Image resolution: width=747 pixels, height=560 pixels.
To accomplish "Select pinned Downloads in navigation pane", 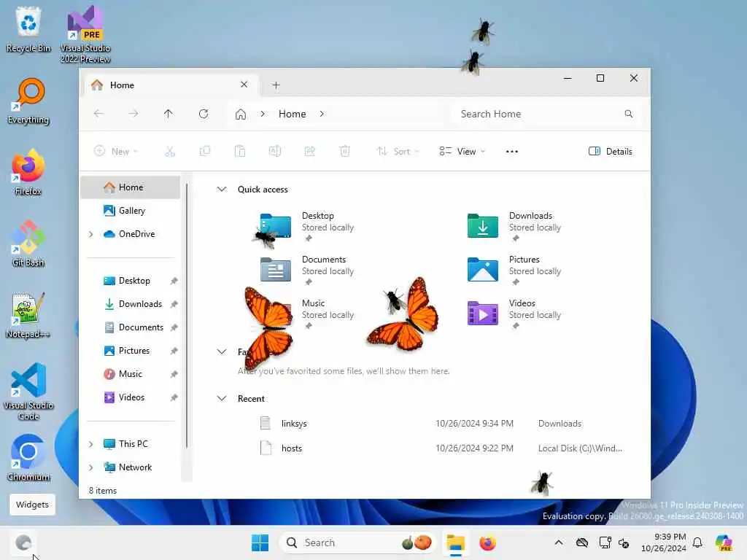I will point(130,304).
